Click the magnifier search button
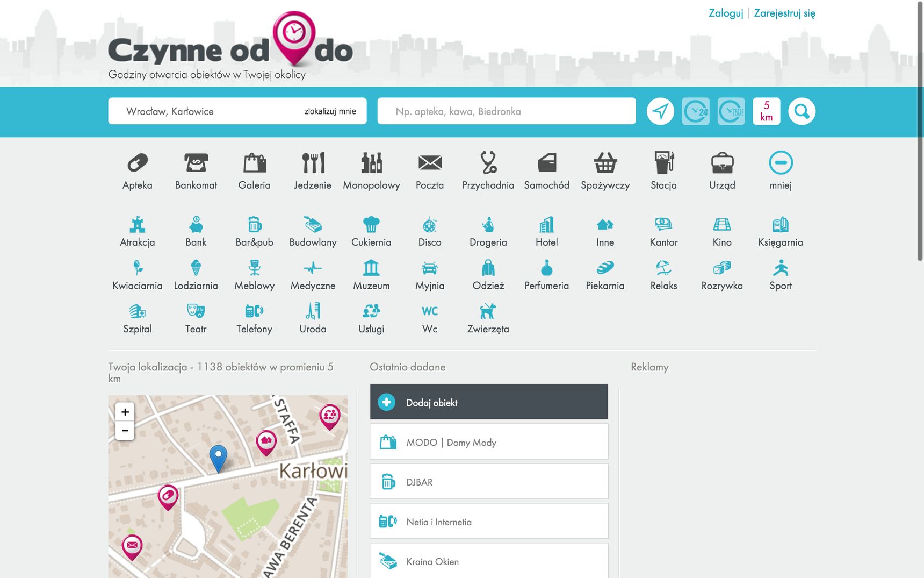Viewport: 924px width, 578px height. point(802,111)
